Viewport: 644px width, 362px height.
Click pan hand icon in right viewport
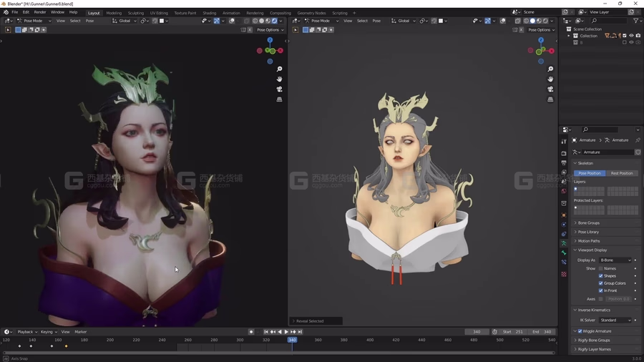pyautogui.click(x=550, y=79)
